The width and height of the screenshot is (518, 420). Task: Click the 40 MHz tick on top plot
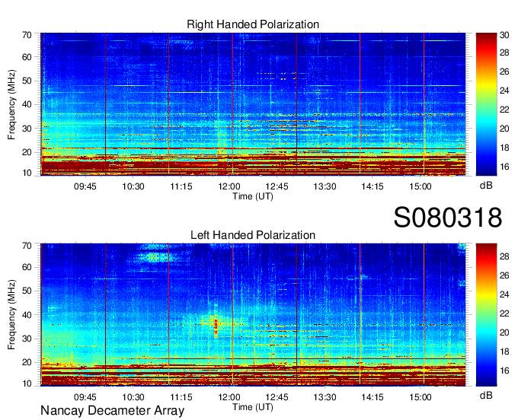pyautogui.click(x=27, y=104)
